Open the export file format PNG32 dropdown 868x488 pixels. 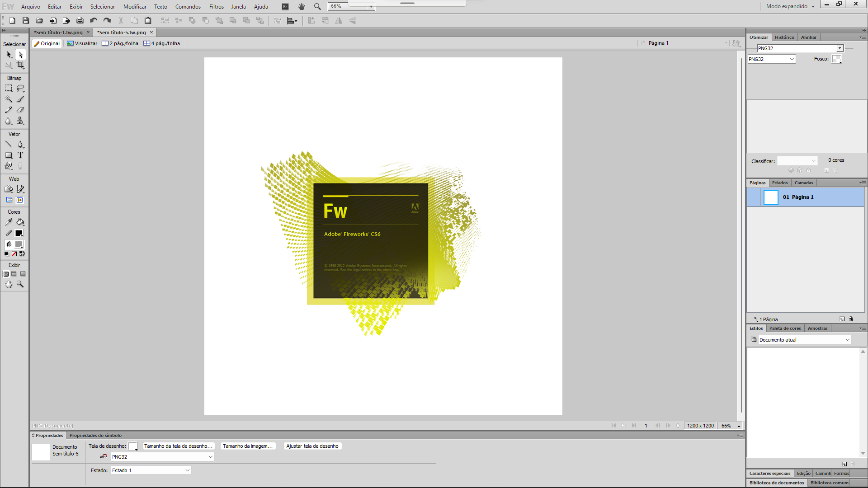coord(772,59)
